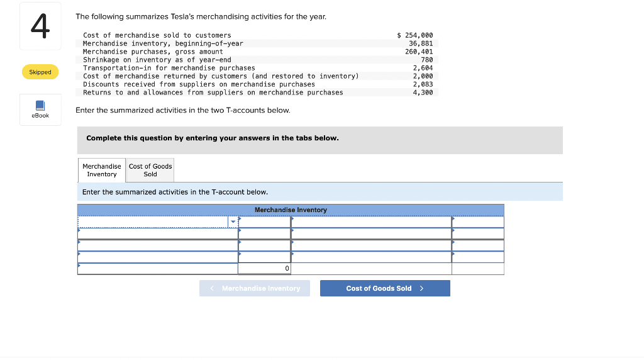Click the disabled previous Merchandise Inventory button
The width and height of the screenshot is (644, 360).
pos(255,288)
